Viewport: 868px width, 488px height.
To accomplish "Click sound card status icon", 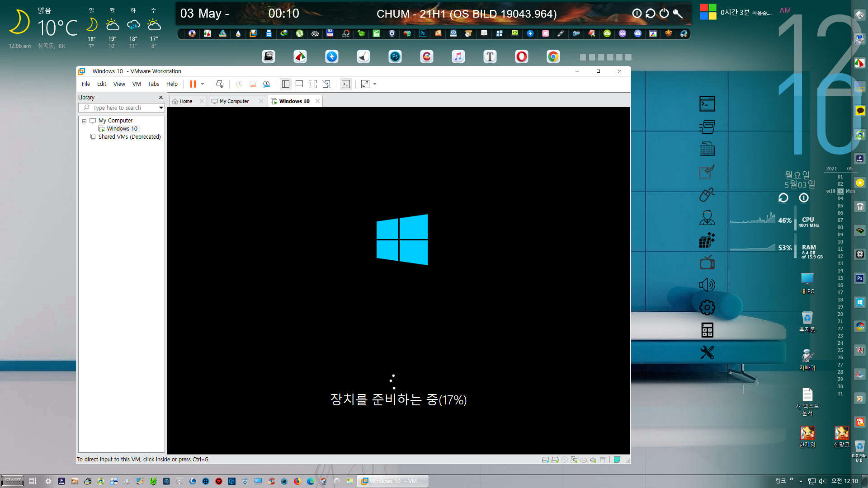I will (593, 460).
